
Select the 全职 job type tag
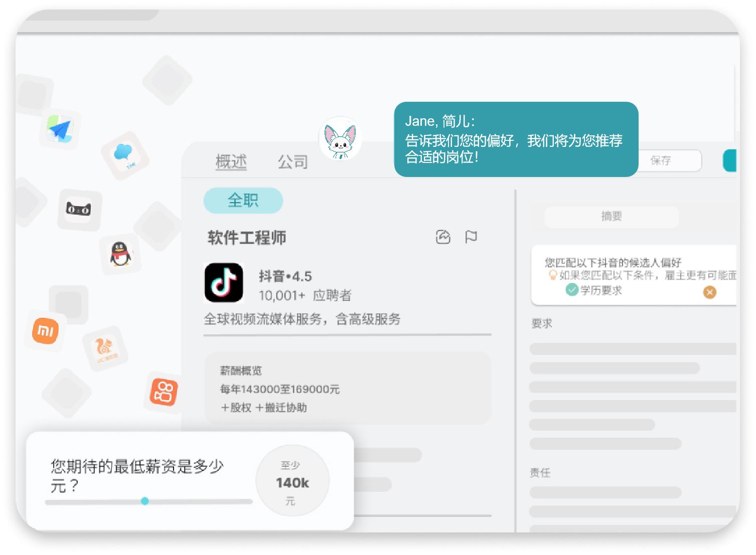(x=243, y=201)
